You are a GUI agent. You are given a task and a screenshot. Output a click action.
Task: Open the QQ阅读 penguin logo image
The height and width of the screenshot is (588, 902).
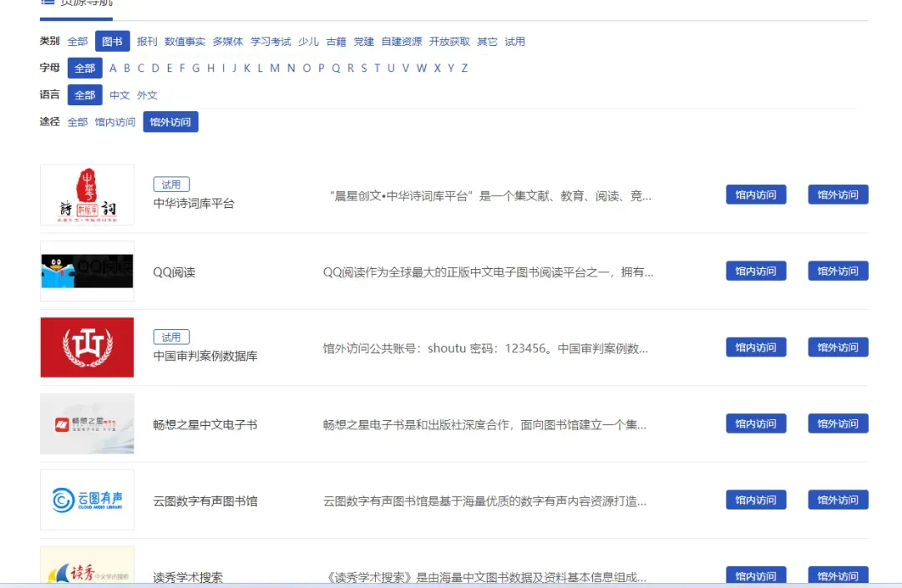(87, 271)
